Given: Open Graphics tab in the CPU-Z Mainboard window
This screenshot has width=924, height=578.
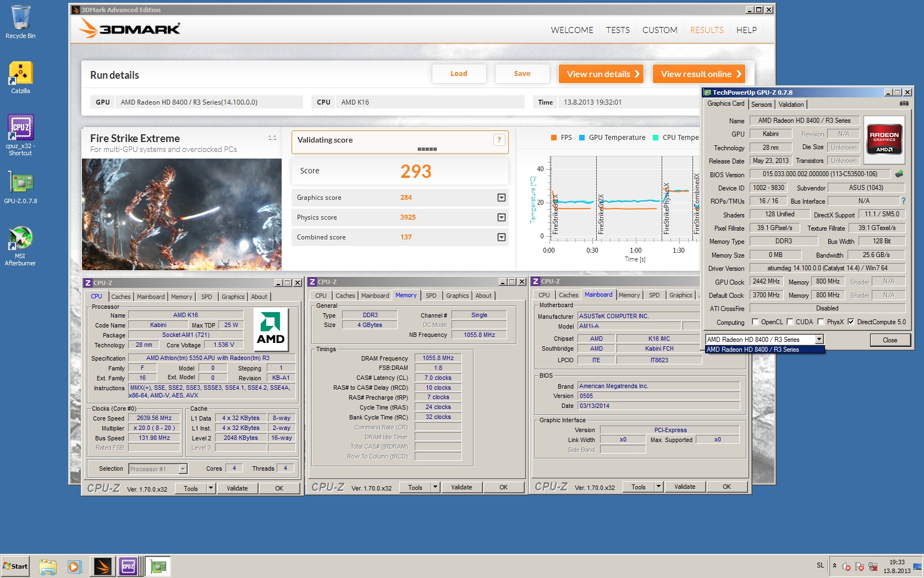Looking at the screenshot, I should [680, 295].
